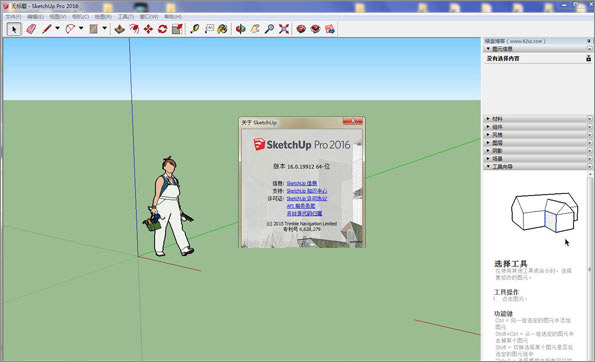The height and width of the screenshot is (362, 595).
Task: Open the 相机(C) Camera menu
Action: point(80,17)
